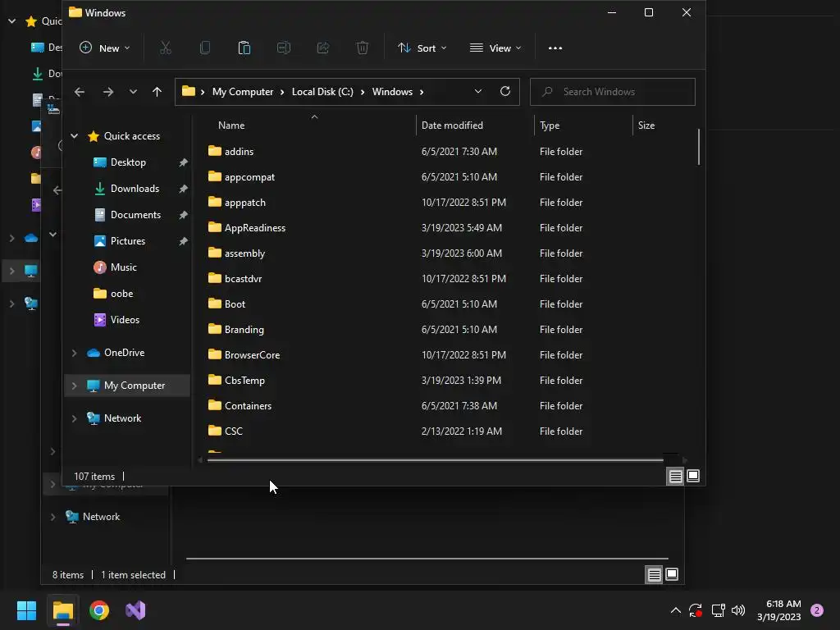The width and height of the screenshot is (840, 630).
Task: Open the volume control in system tray
Action: click(738, 610)
